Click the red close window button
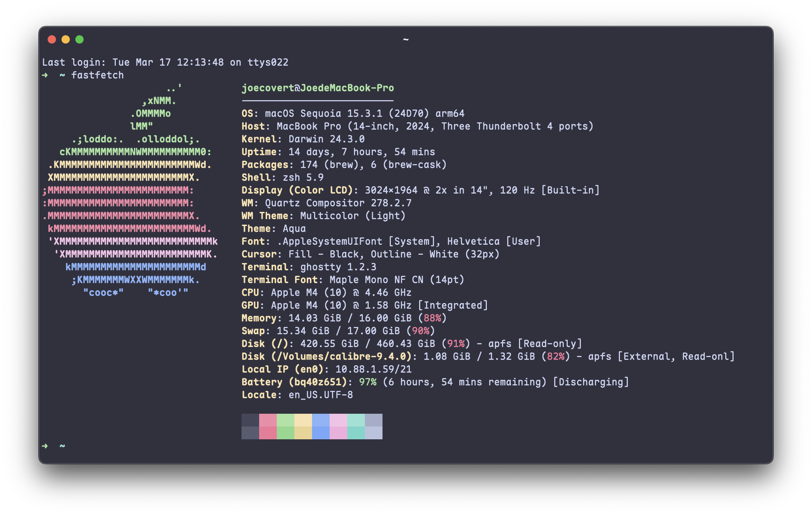The height and width of the screenshot is (515, 812). (x=52, y=39)
